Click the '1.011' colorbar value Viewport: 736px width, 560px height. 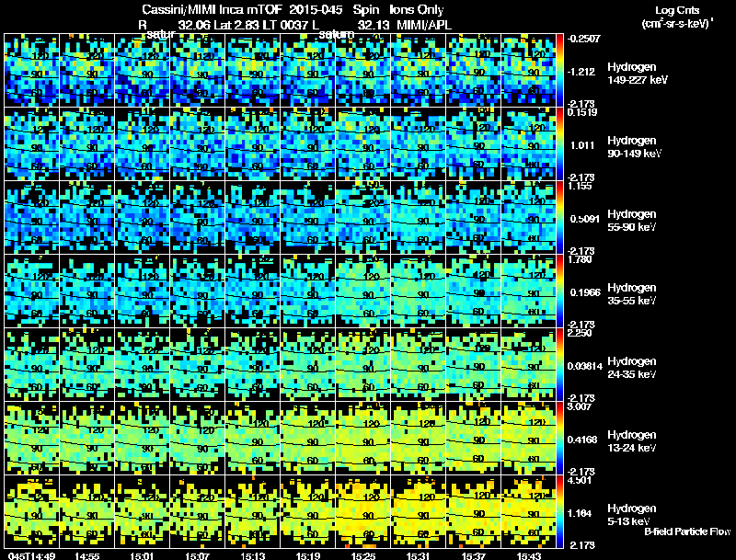[x=582, y=145]
